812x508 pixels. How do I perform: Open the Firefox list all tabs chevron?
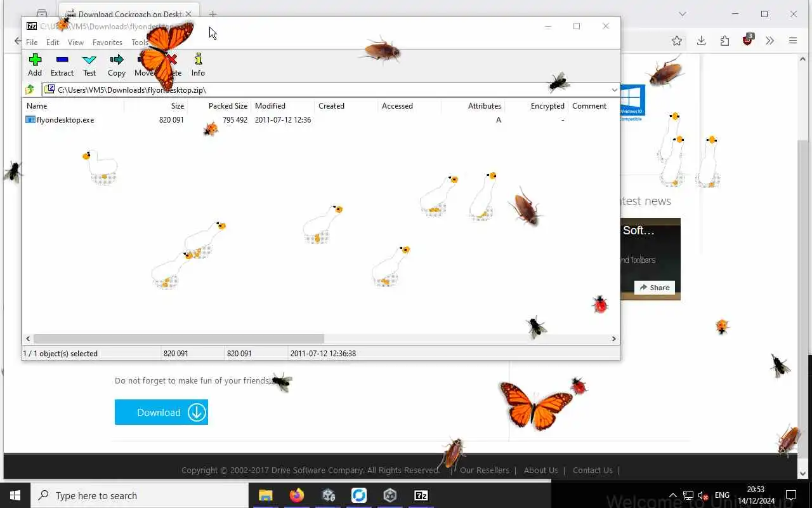[x=683, y=14]
